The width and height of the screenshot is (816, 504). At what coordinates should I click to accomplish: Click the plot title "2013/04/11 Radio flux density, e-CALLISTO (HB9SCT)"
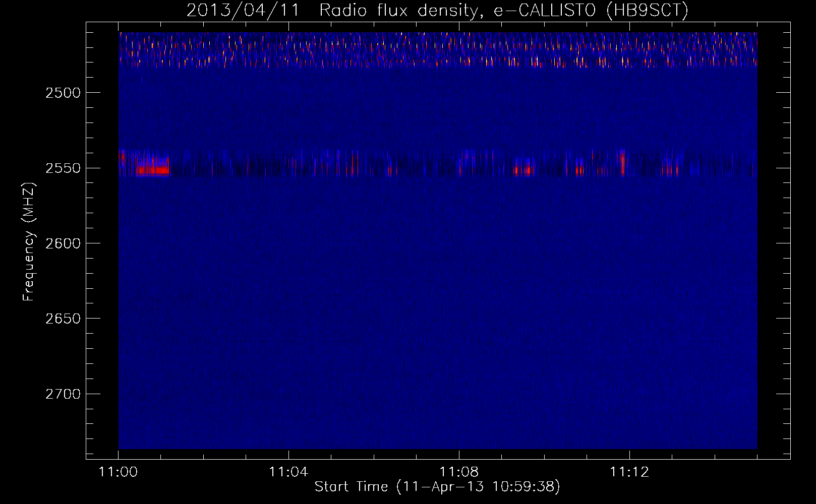[x=437, y=10]
